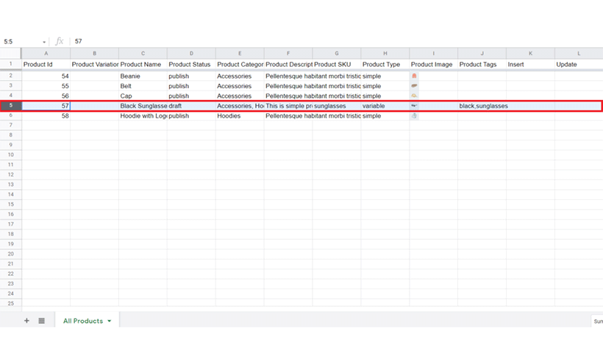Click the Hoodie with Logo image icon
603x364 pixels.
[415, 115]
